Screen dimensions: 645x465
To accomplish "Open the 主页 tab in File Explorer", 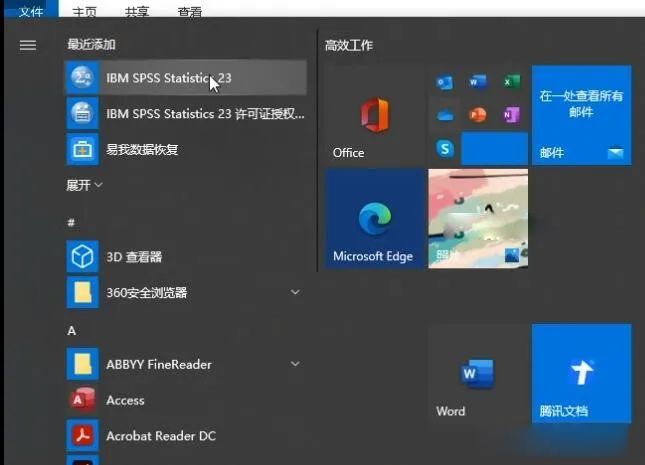I will click(x=84, y=12).
